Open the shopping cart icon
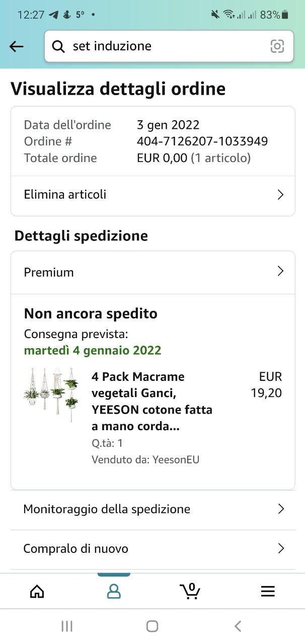Screen dimensions: 305x644 pos(190,591)
